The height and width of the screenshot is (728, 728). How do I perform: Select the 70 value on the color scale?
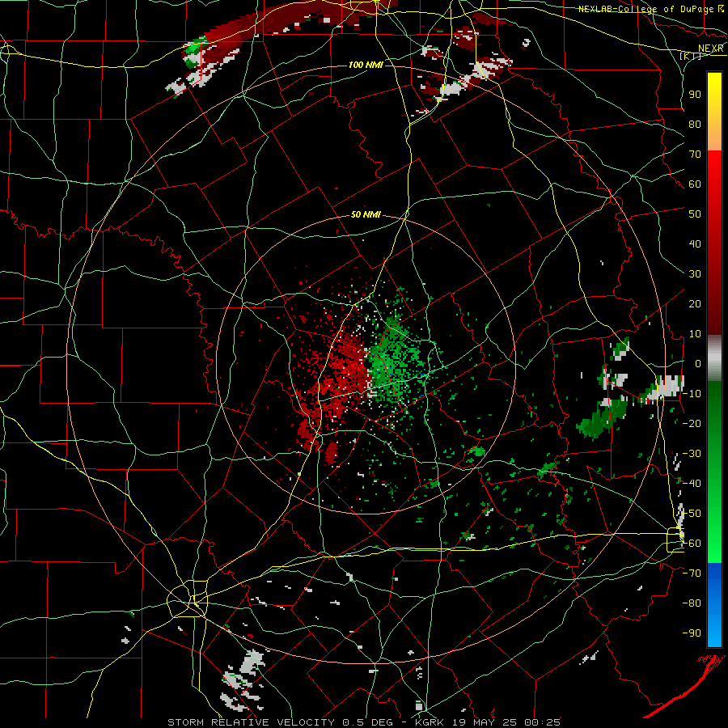(695, 154)
